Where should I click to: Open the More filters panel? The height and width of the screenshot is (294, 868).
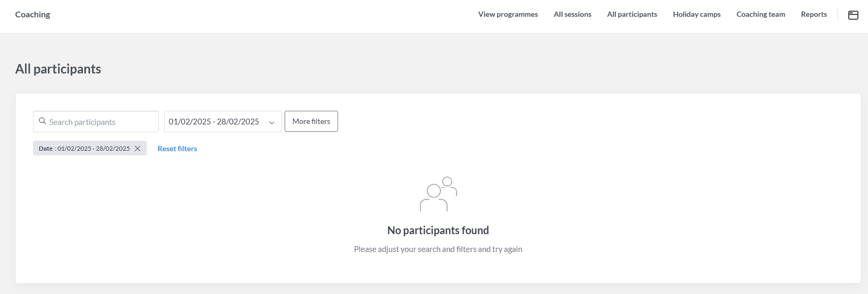point(311,121)
